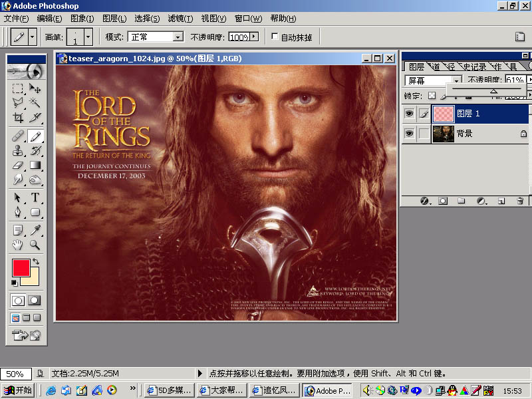The width and height of the screenshot is (532, 399).
Task: Switch to the 大家帮 taskbar window
Action: pos(223,390)
